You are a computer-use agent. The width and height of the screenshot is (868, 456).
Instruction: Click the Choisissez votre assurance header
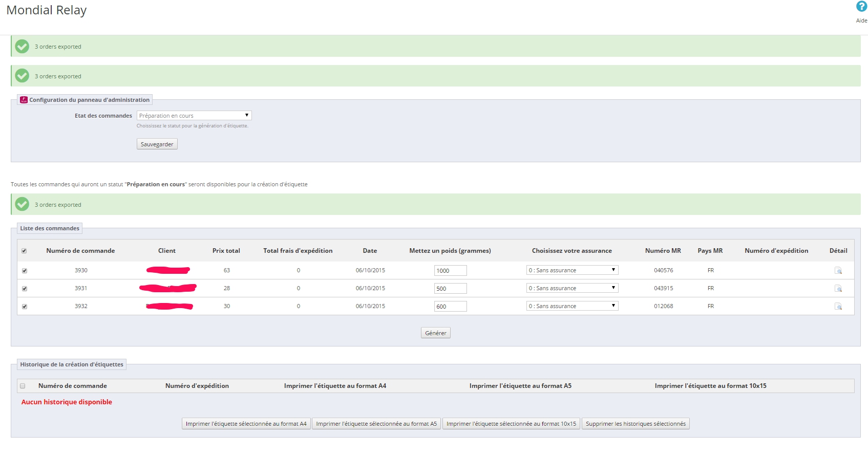[x=572, y=251]
